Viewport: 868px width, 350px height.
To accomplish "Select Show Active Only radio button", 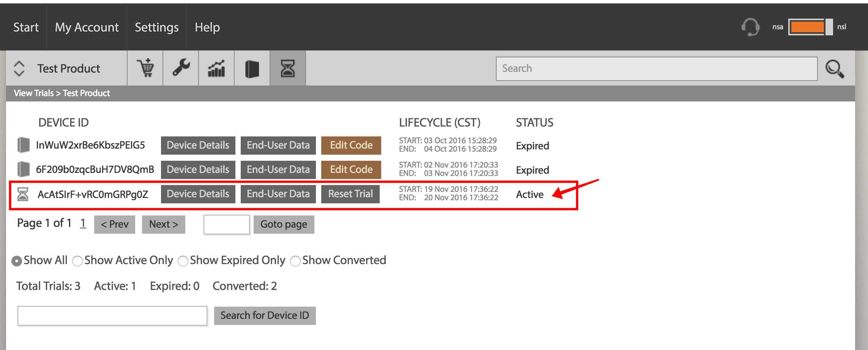I will [x=77, y=261].
